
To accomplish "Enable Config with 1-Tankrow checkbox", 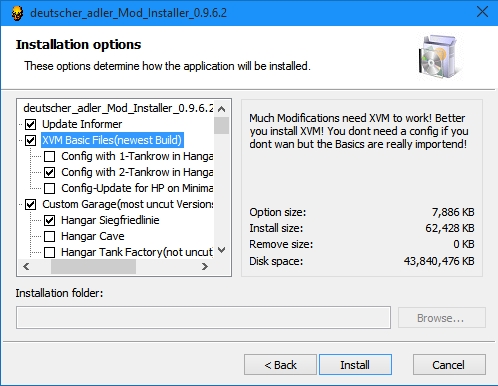I will click(x=50, y=156).
